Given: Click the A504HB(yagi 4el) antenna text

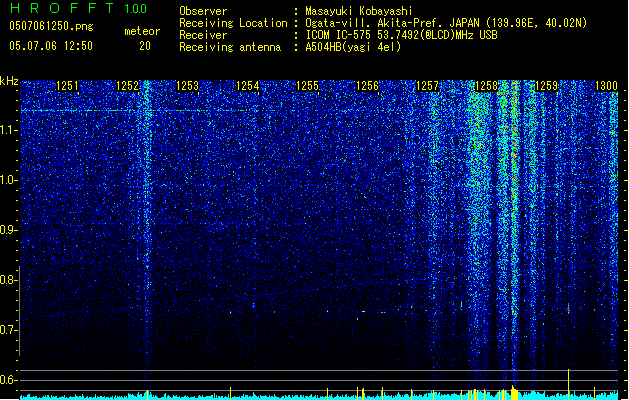Looking at the screenshot, I should [353, 47].
